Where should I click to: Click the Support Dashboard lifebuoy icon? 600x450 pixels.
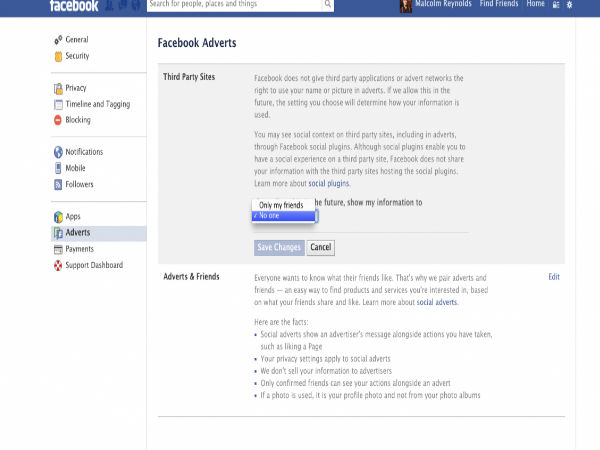tap(58, 265)
